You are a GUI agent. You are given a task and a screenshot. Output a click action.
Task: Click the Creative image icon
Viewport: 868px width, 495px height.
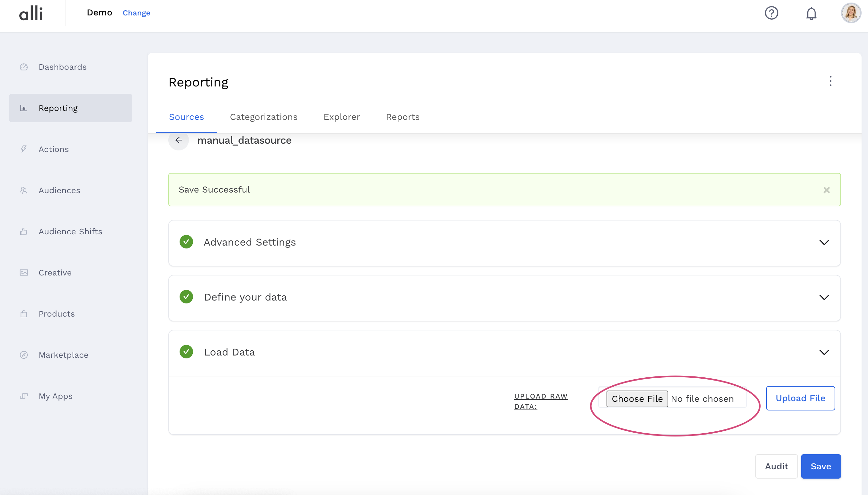24,273
